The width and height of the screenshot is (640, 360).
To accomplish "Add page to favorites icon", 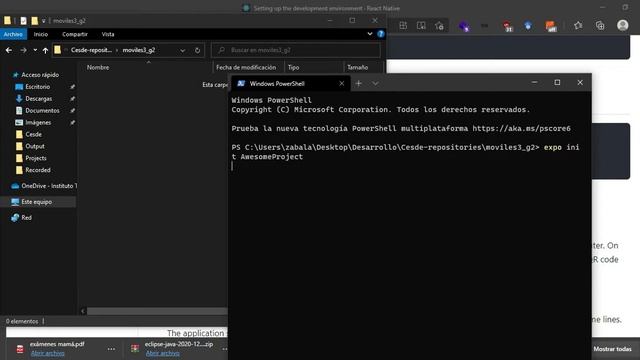I will 439,26.
